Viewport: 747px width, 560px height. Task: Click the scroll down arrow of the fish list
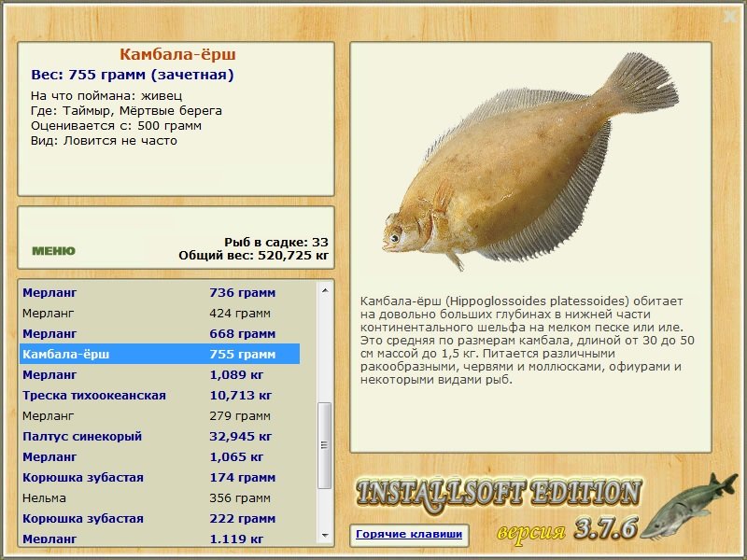click(x=325, y=536)
